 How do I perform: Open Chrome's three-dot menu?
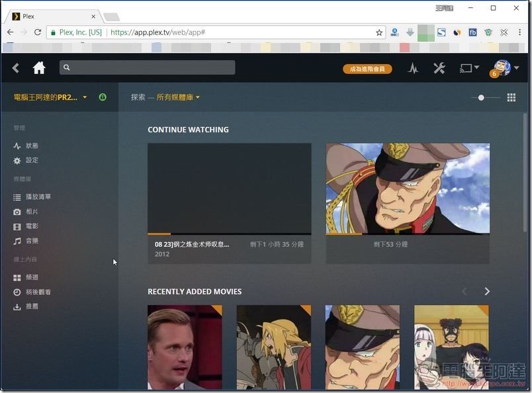tap(520, 32)
